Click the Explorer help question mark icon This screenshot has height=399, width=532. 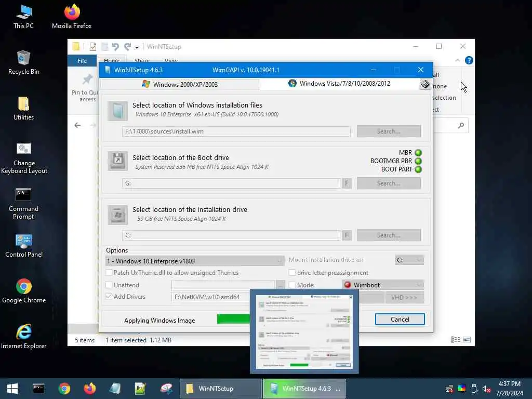point(469,60)
